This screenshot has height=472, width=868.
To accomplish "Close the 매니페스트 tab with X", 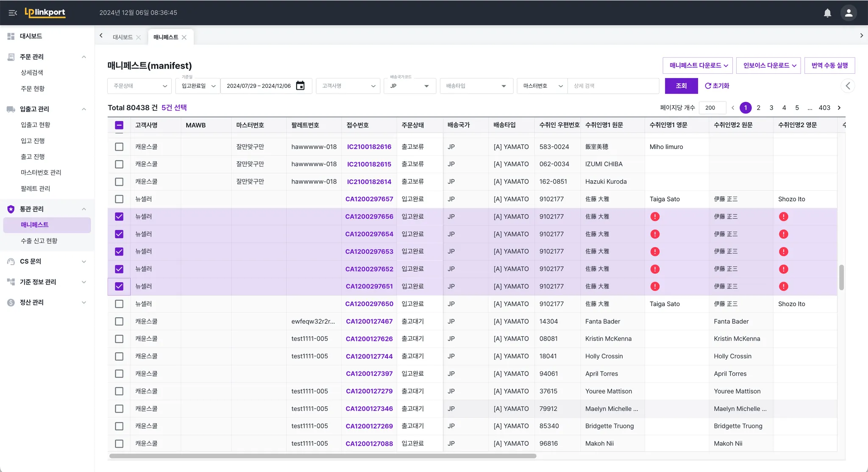I will pos(184,37).
